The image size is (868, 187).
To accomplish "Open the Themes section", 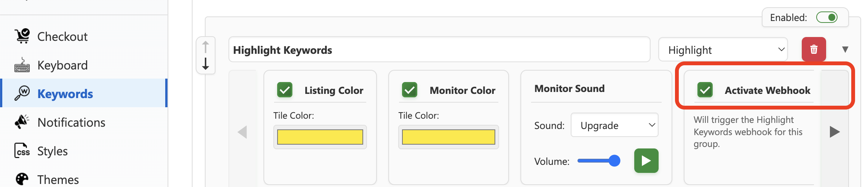I will pyautogui.click(x=58, y=179).
